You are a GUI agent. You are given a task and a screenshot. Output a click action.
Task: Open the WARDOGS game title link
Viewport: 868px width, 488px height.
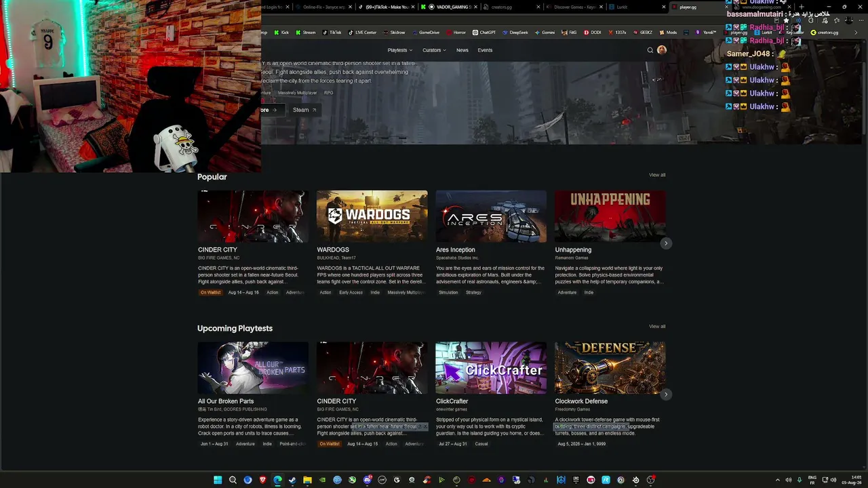(x=333, y=250)
